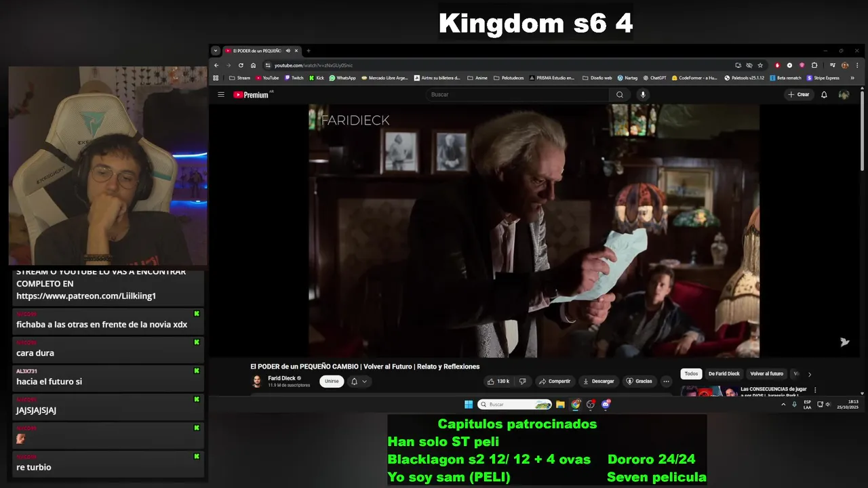
Task: Click the YouTube Buscar search field
Action: tap(517, 95)
